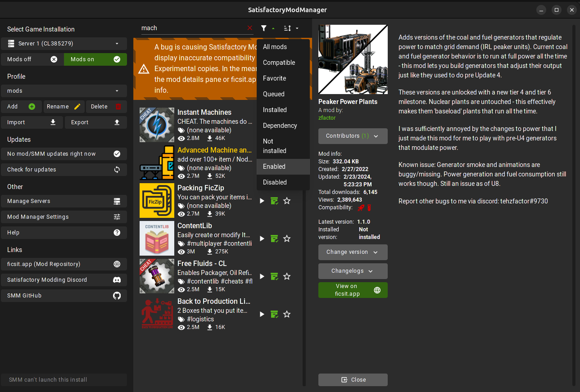Click the warning triangle icon in the orange banner
This screenshot has width=580, height=392.
144,69
